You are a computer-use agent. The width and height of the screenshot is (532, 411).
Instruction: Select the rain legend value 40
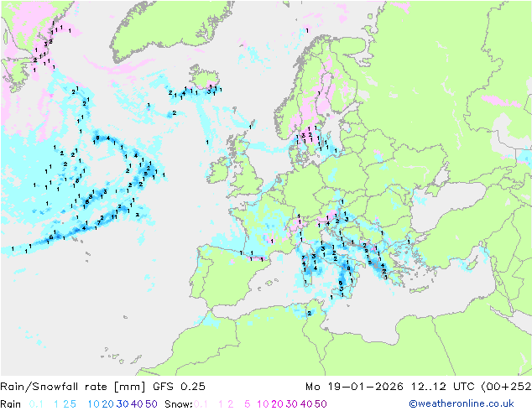137,404
